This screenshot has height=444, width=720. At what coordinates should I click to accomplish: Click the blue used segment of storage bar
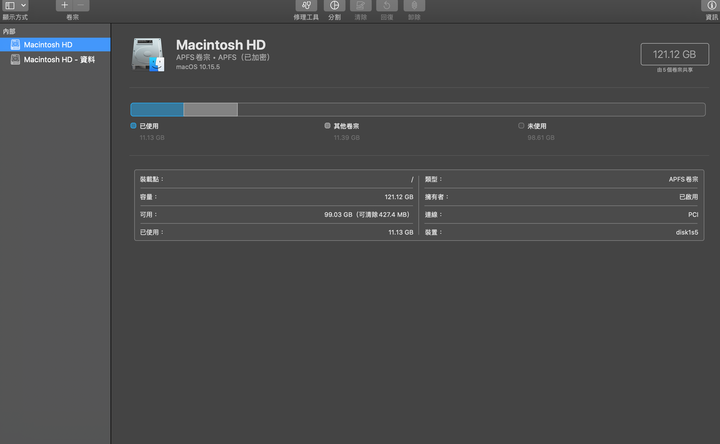tap(157, 109)
